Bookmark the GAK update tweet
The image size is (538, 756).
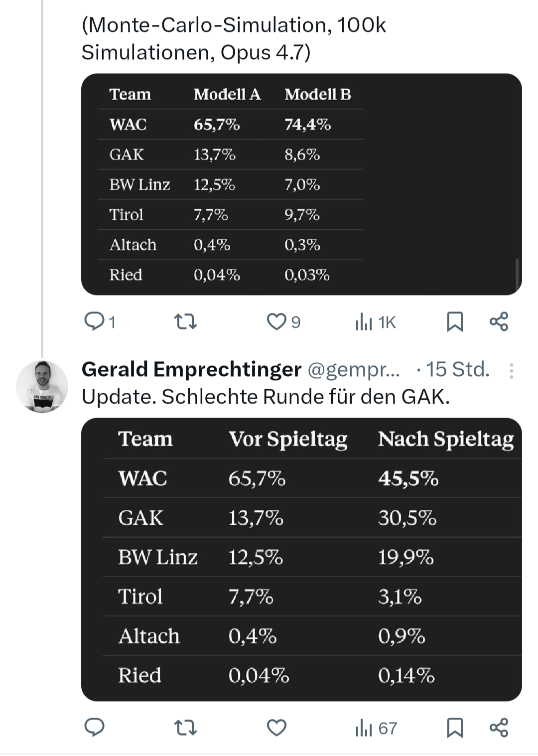click(x=454, y=728)
